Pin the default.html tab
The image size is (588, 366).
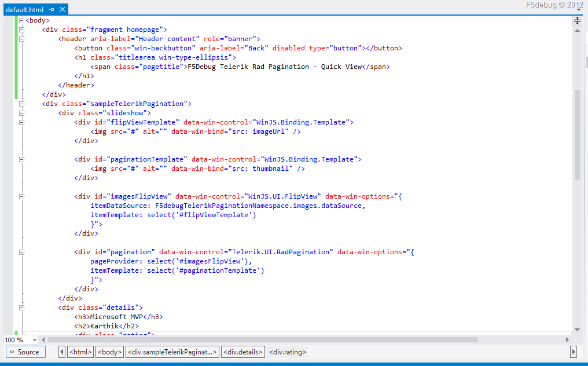pos(52,10)
